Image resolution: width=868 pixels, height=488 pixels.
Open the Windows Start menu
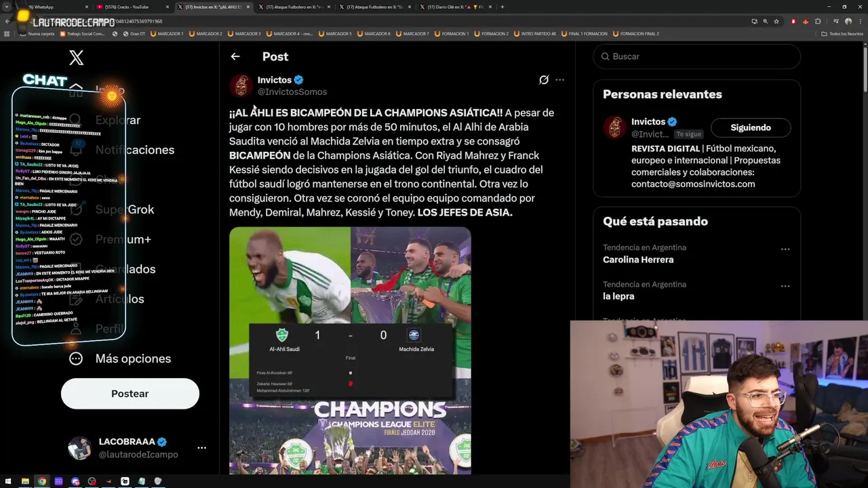7,481
